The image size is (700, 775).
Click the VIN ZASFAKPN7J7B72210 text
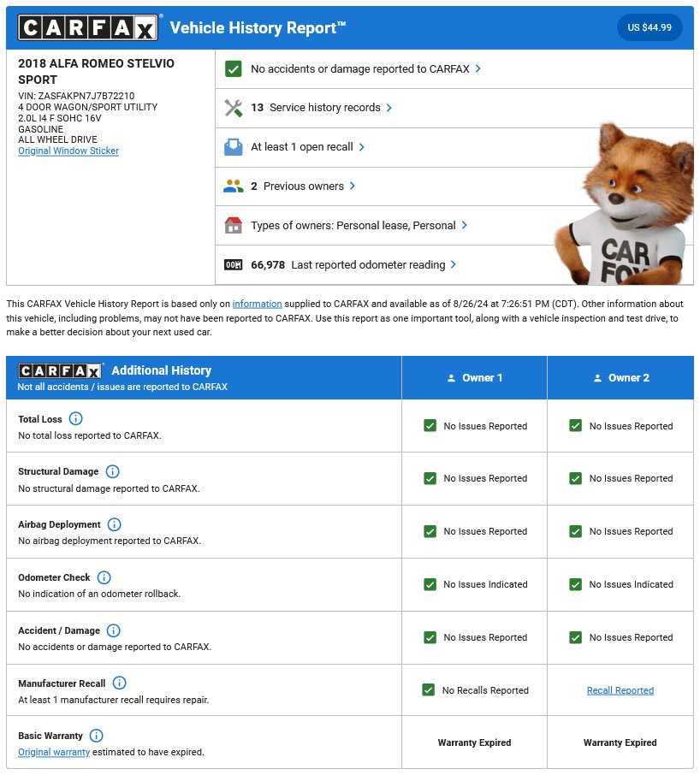pos(76,96)
